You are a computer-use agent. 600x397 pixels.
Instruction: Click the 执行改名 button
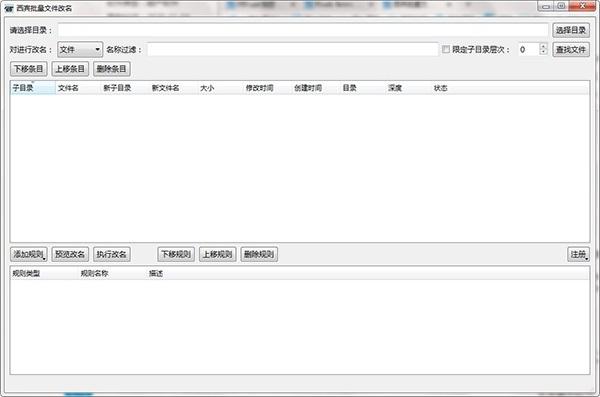pos(111,254)
